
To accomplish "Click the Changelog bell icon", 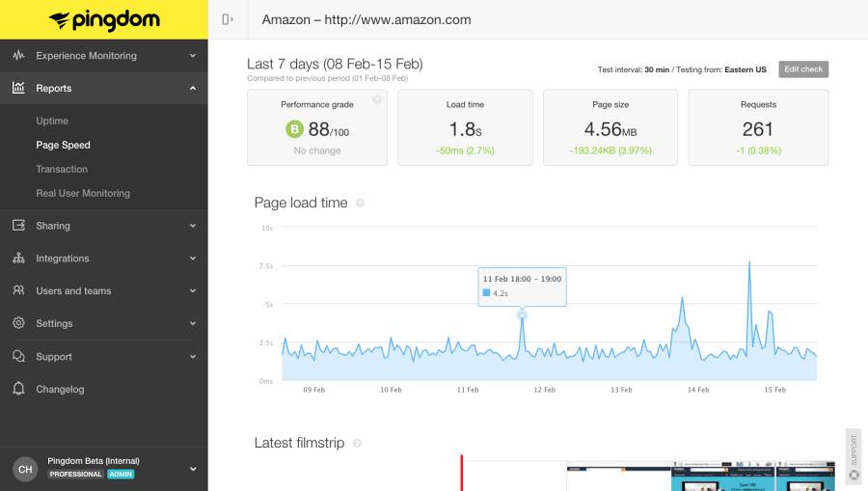I will coord(19,389).
